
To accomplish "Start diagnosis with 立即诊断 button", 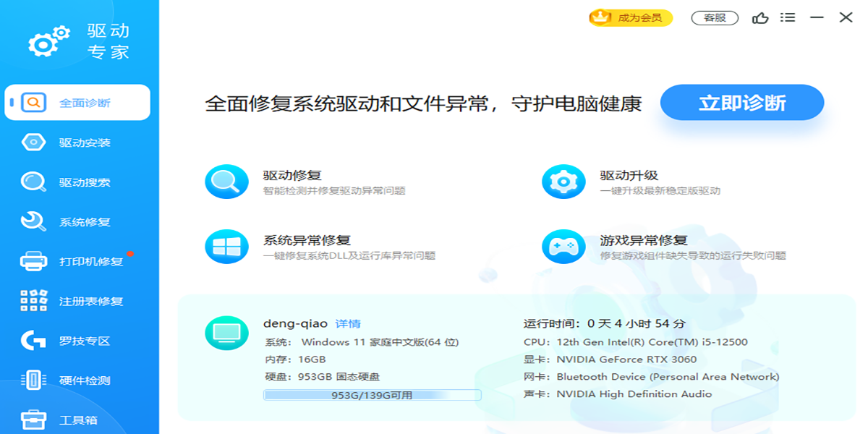I will point(742,103).
